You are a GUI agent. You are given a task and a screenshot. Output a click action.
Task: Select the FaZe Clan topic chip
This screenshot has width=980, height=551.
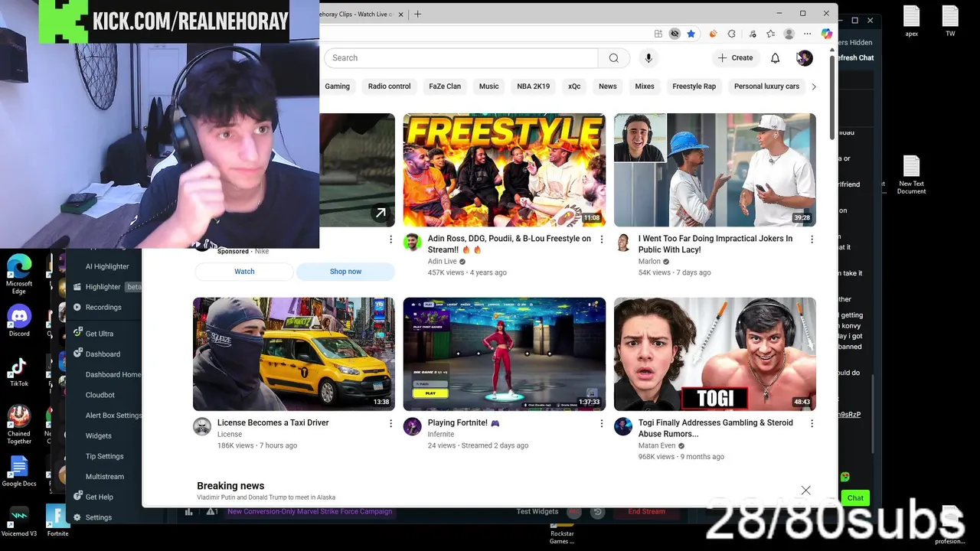(445, 86)
